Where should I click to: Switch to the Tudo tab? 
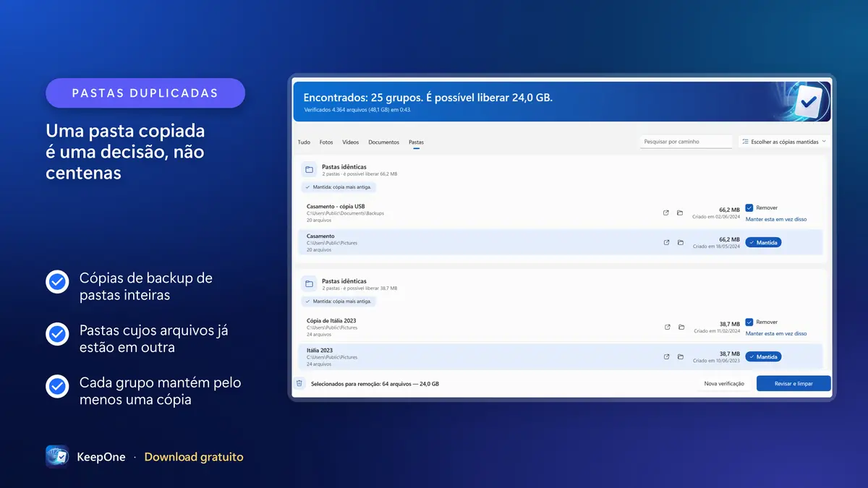304,142
